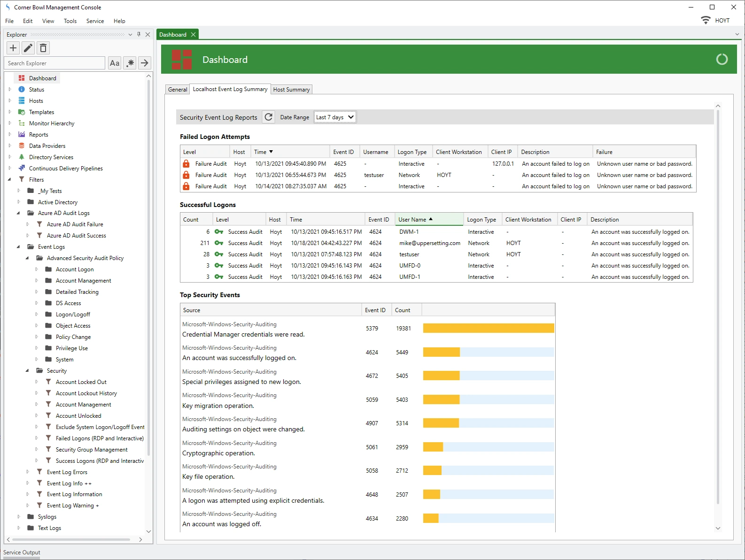Click the Search Explorer input field

[x=54, y=63]
